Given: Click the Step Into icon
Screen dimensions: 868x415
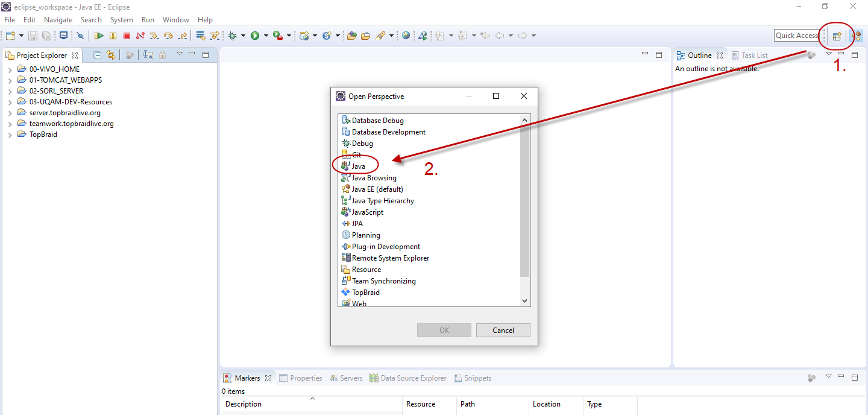Looking at the screenshot, I should pos(154,36).
